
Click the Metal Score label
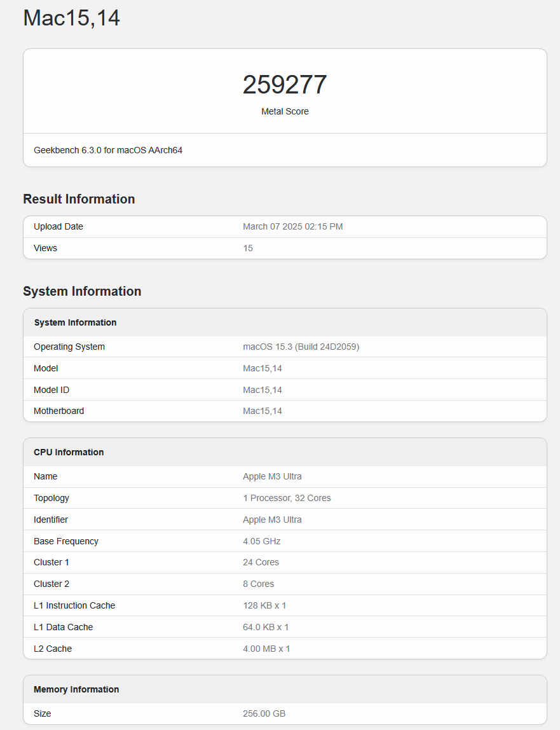point(285,111)
